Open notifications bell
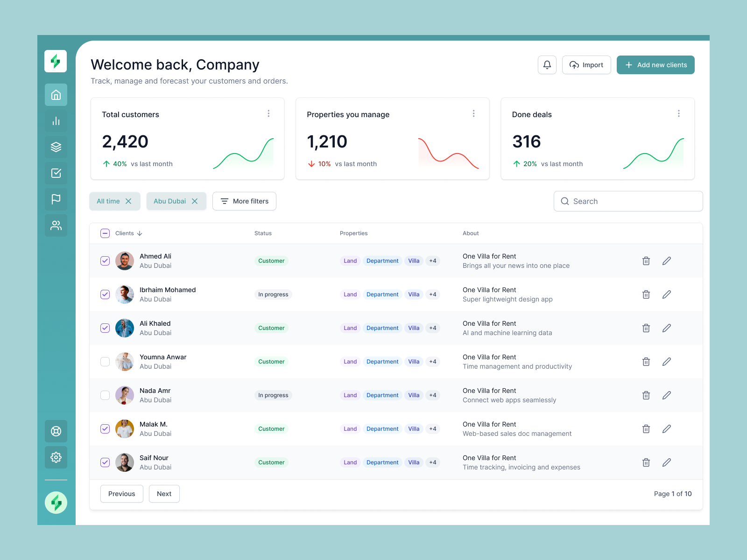 point(547,64)
